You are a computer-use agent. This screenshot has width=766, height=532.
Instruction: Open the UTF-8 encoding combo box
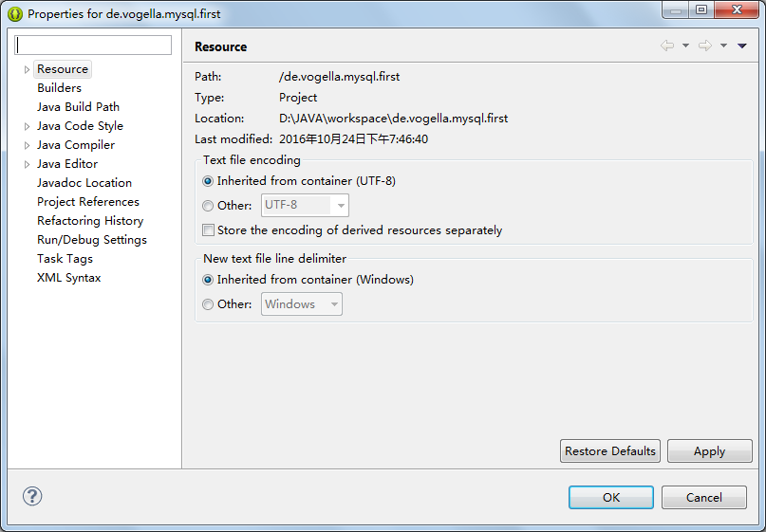pos(305,205)
